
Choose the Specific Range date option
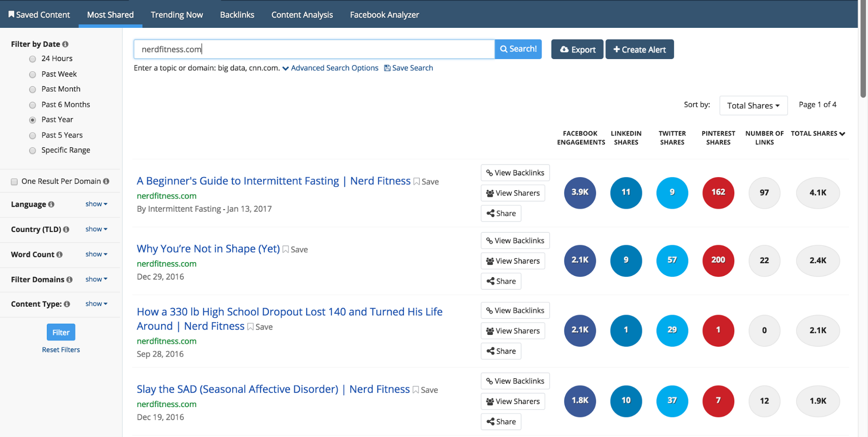click(33, 150)
